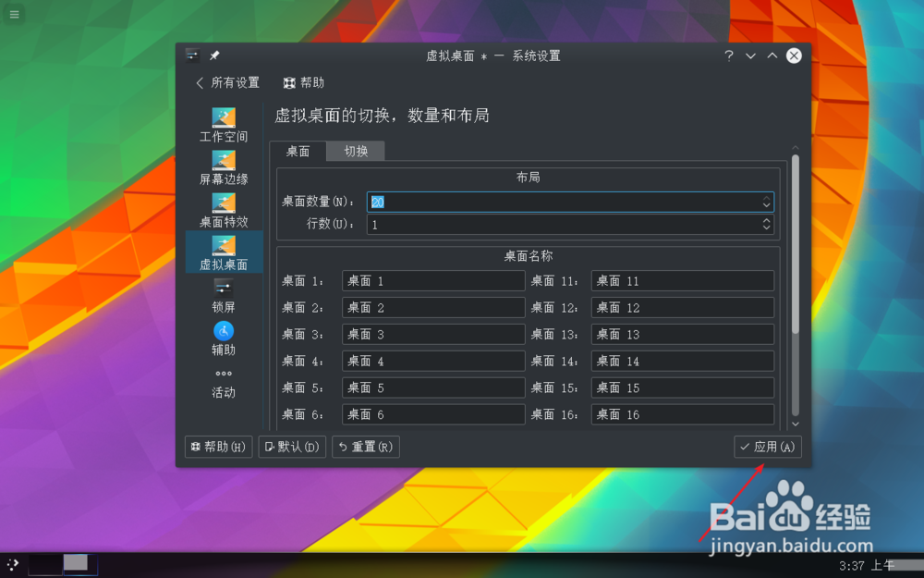Click the pin icon in the title bar
This screenshot has width=924, height=578.
215,55
